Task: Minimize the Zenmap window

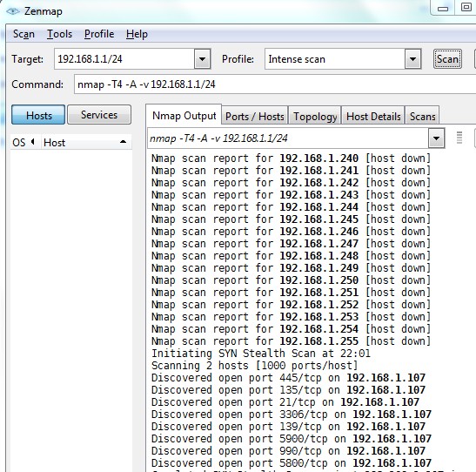Action: [443, 9]
